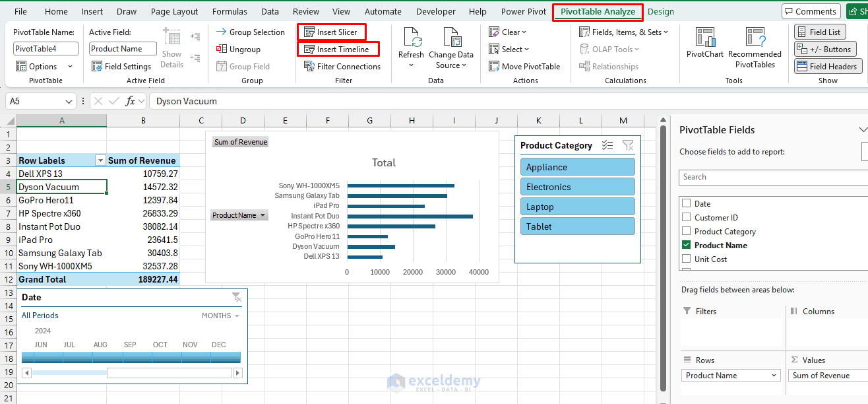Screen dimensions: 868x404
Task: Toggle the Field List button
Action: [819, 32]
